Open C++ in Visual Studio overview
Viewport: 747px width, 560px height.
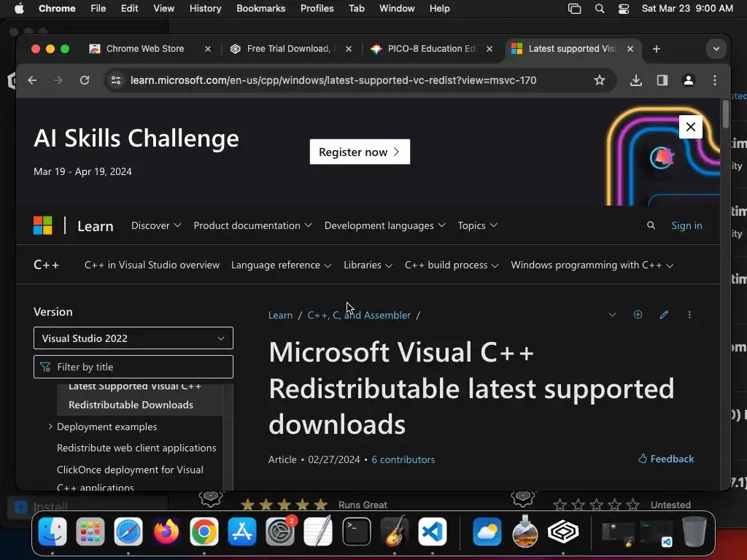(152, 265)
